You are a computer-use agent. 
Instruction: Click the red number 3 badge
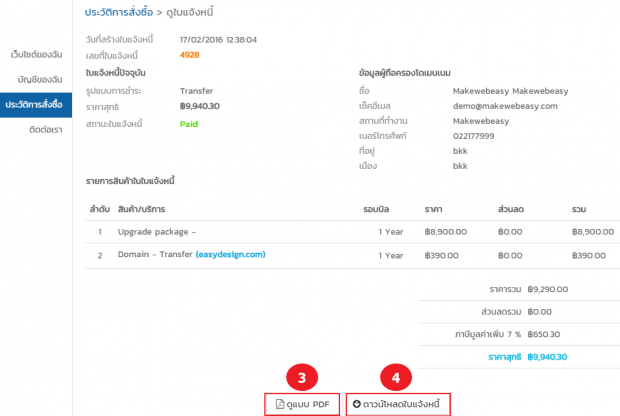[x=302, y=378]
